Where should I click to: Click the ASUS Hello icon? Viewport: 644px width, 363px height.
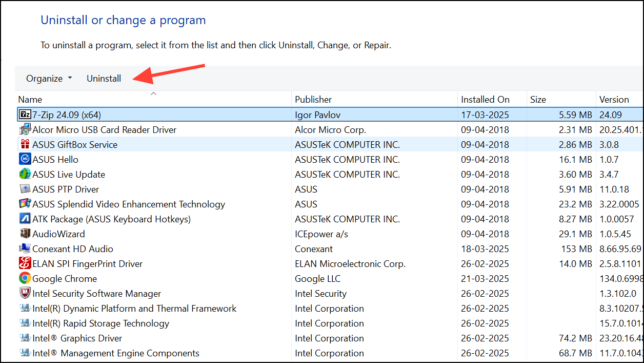(x=25, y=159)
